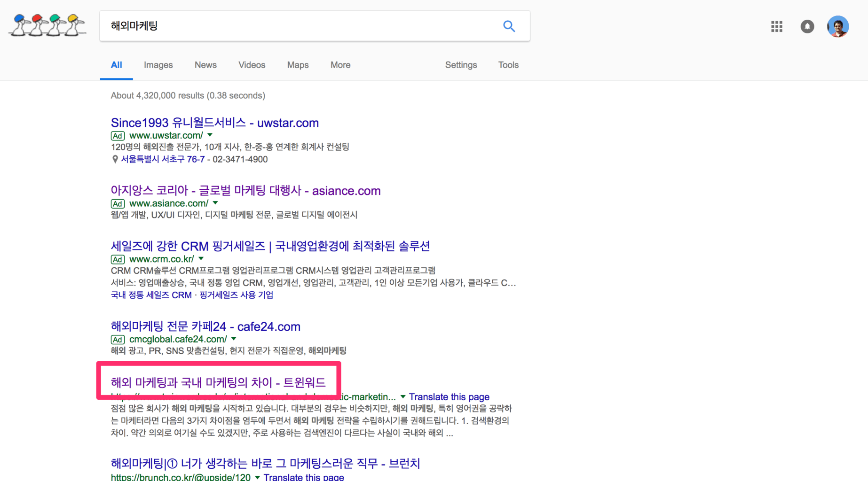Click the www.asiance.com/ green URL

point(169,203)
